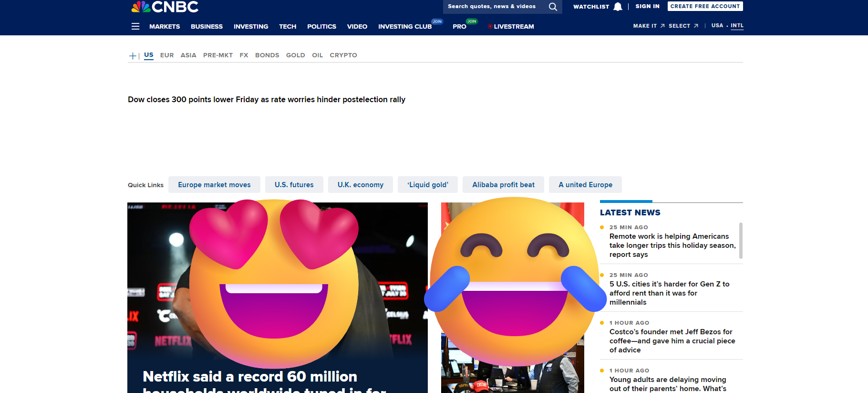Click Create Free Account button
This screenshot has width=868, height=393.
click(705, 6)
